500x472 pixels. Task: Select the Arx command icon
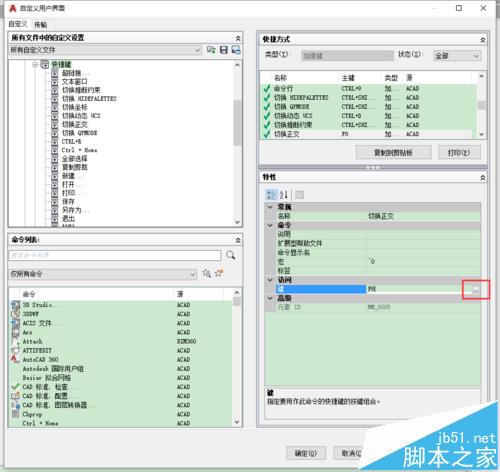pos(15,332)
